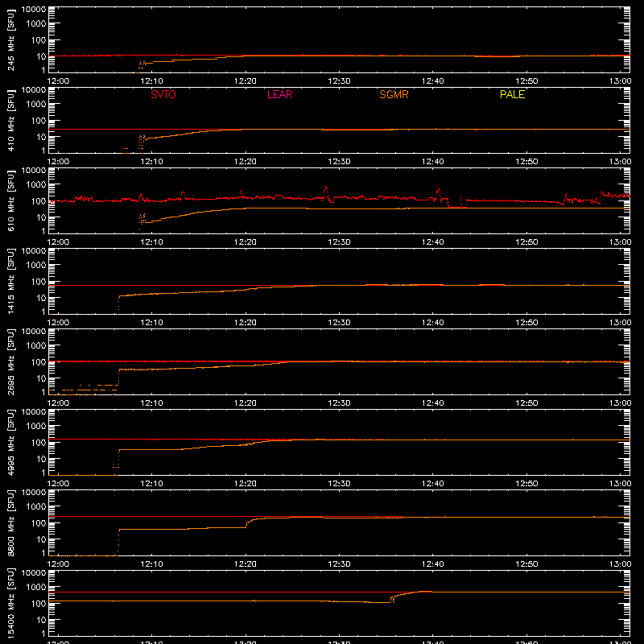Click the 10 tick label on 15400 MHz panel
Image resolution: width=644 pixels, height=644 pixels.
pos(41,620)
